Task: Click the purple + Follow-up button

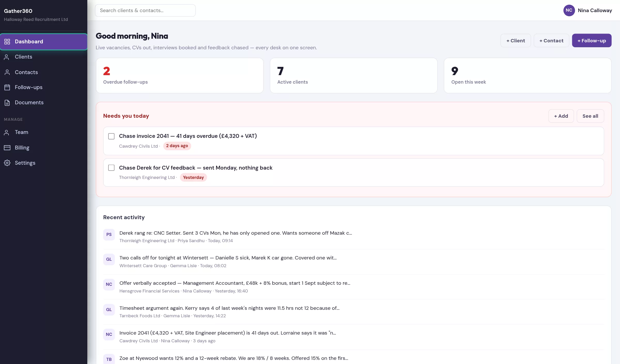Action: [x=592, y=41]
